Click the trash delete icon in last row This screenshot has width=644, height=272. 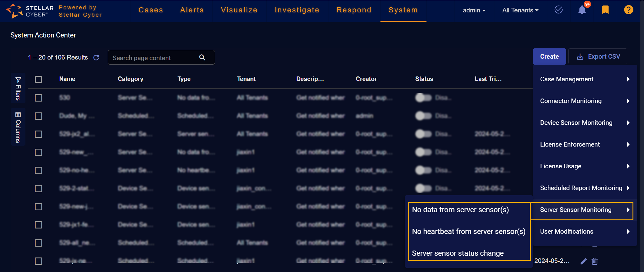click(595, 261)
